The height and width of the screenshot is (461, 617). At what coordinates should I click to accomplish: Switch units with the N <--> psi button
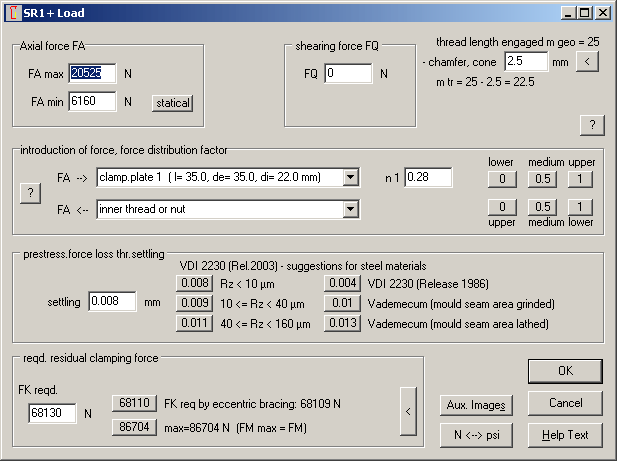477,435
